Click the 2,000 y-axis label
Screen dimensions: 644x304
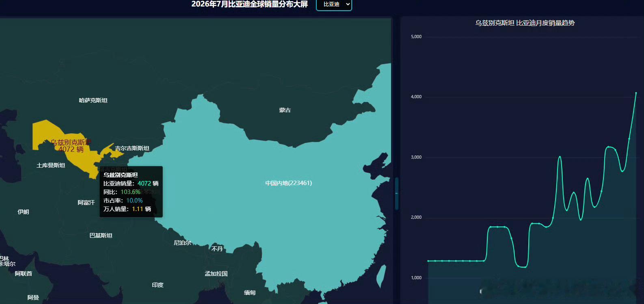coord(416,217)
